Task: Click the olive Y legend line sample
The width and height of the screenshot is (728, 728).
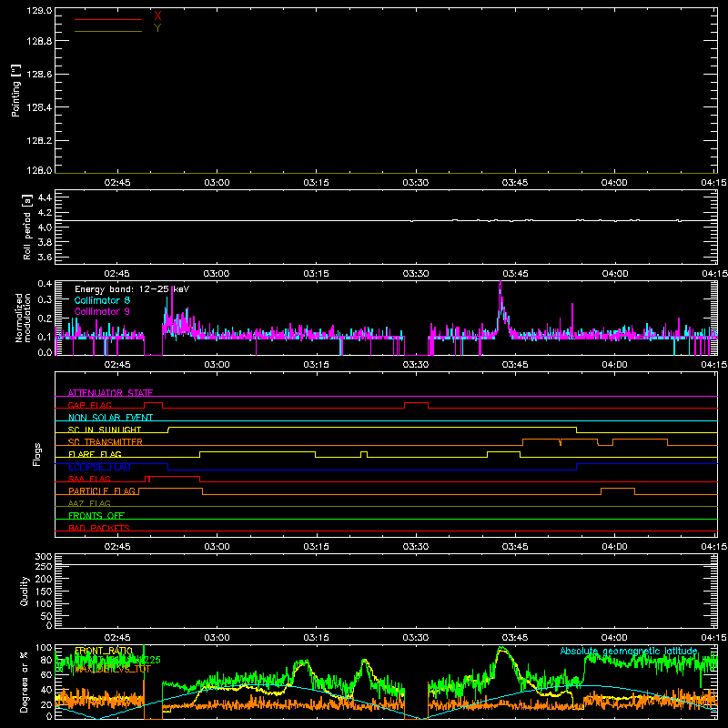Action: click(x=107, y=32)
